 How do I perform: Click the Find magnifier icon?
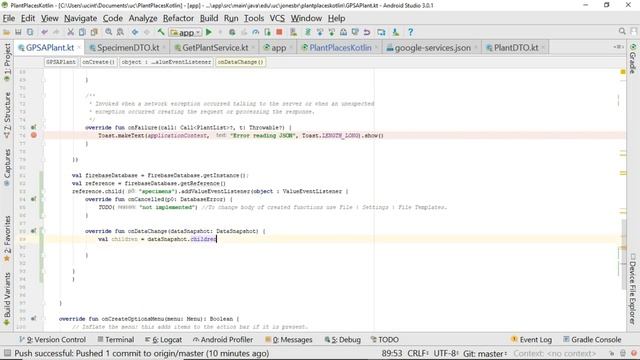[109, 32]
